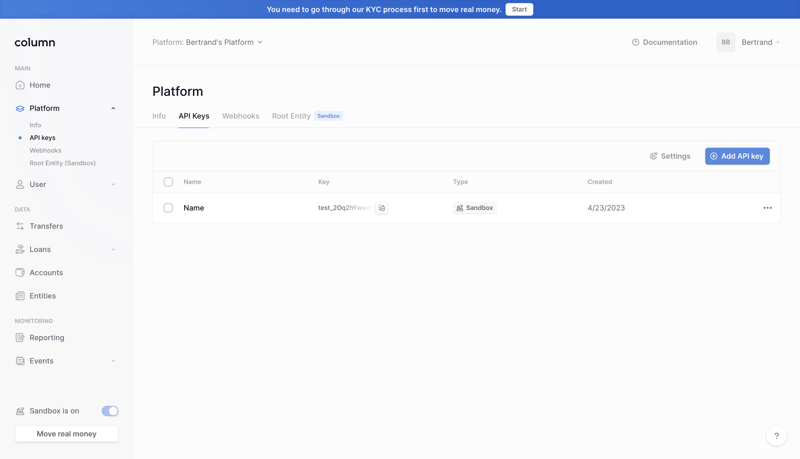Switch to the Info tab
Screen dimensions: 800x459
coord(159,116)
